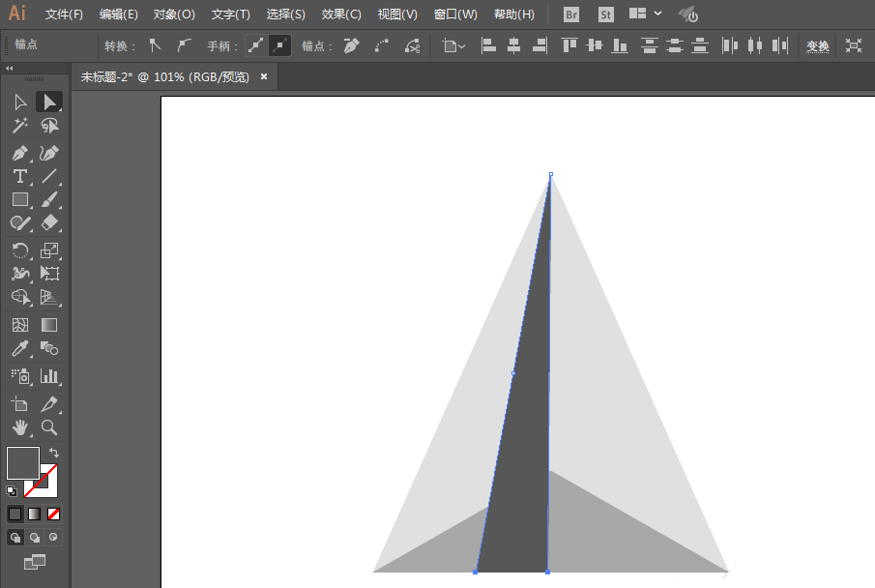Click the Stroke color swatch
This screenshot has height=588, width=875.
(48, 488)
